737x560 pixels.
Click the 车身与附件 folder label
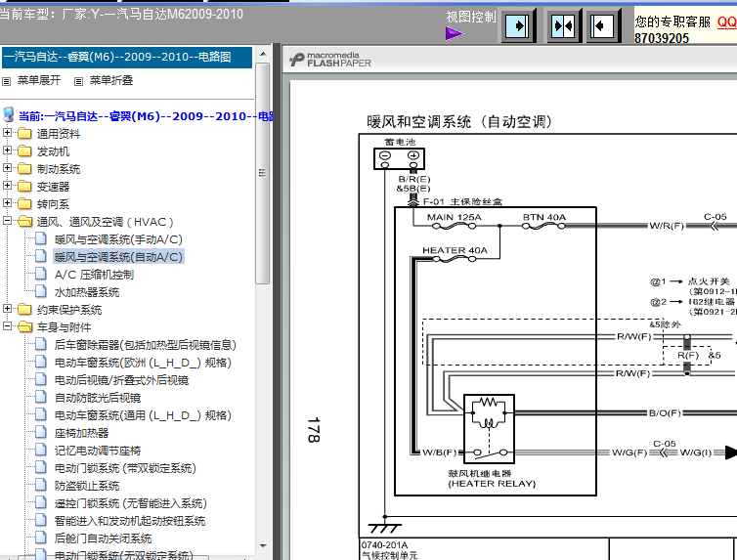pos(64,327)
